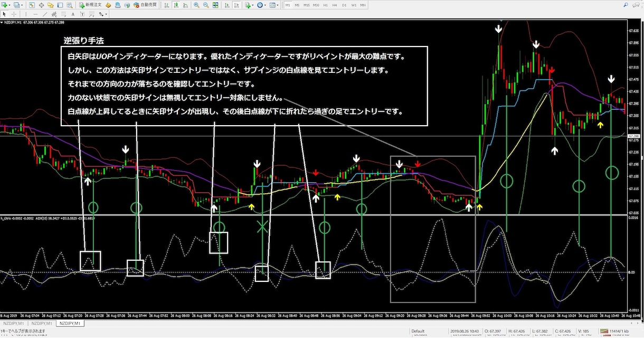Screen dimensions: 644x349
Task: Switch timeframe to MN
Action: (363, 5)
